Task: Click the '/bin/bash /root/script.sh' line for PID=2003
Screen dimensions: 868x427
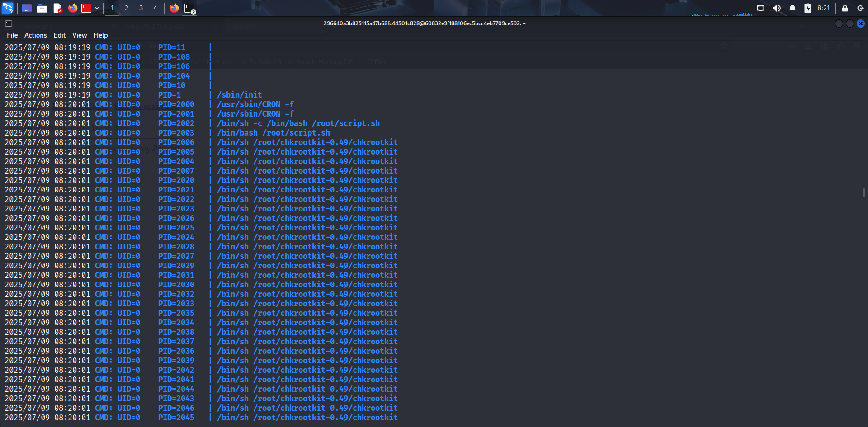Action: point(274,133)
